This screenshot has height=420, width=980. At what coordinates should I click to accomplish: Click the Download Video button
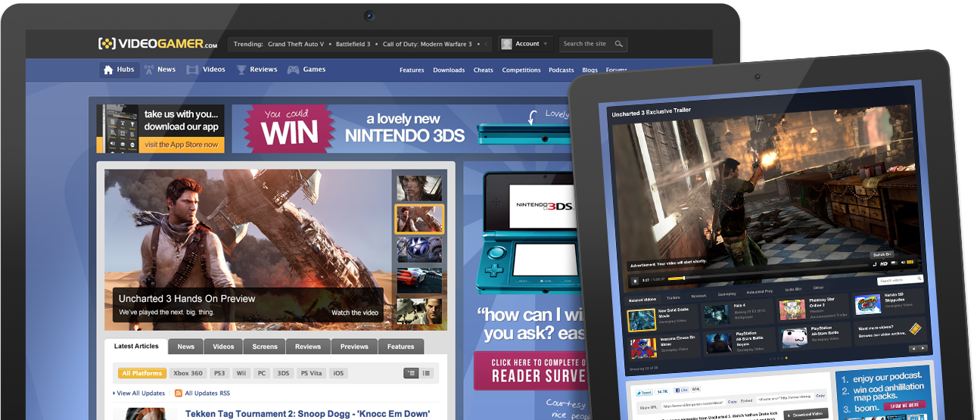[x=804, y=414]
